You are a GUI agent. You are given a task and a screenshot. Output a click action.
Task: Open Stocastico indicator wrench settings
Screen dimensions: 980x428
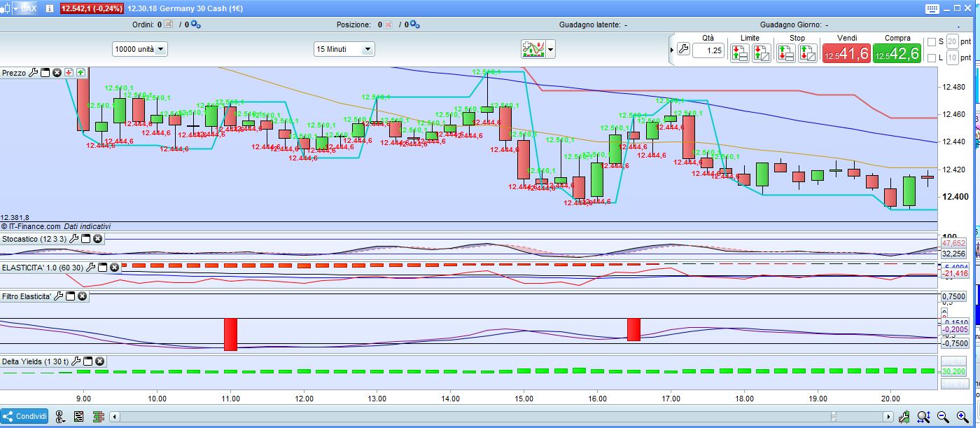pyautogui.click(x=73, y=239)
